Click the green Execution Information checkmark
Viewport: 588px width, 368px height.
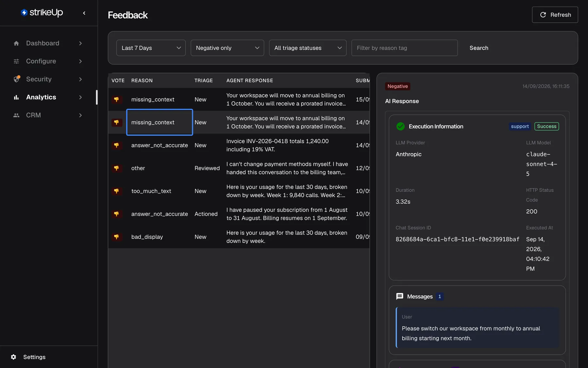click(400, 126)
